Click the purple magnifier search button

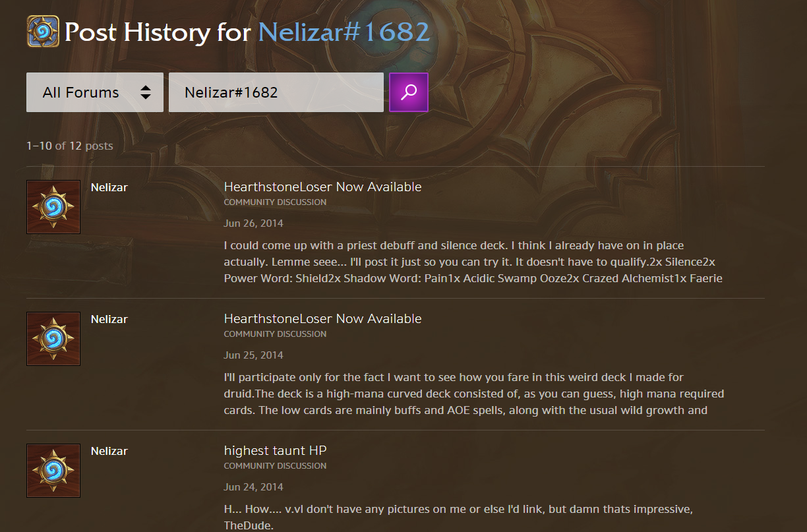pyautogui.click(x=409, y=92)
